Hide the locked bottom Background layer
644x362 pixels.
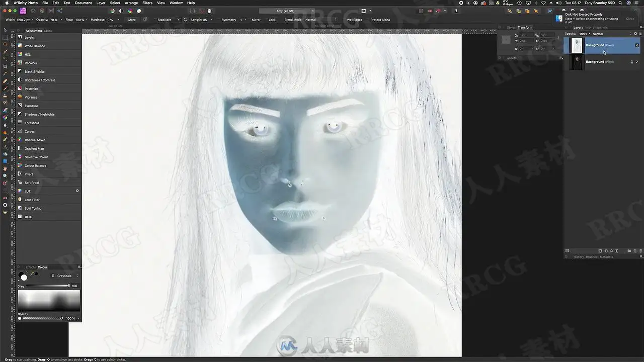(637, 62)
